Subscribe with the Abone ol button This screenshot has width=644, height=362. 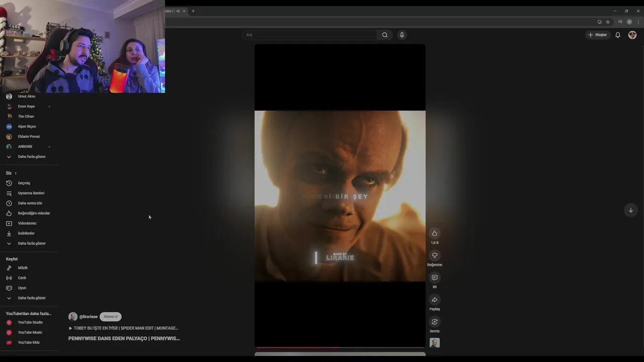(110, 317)
